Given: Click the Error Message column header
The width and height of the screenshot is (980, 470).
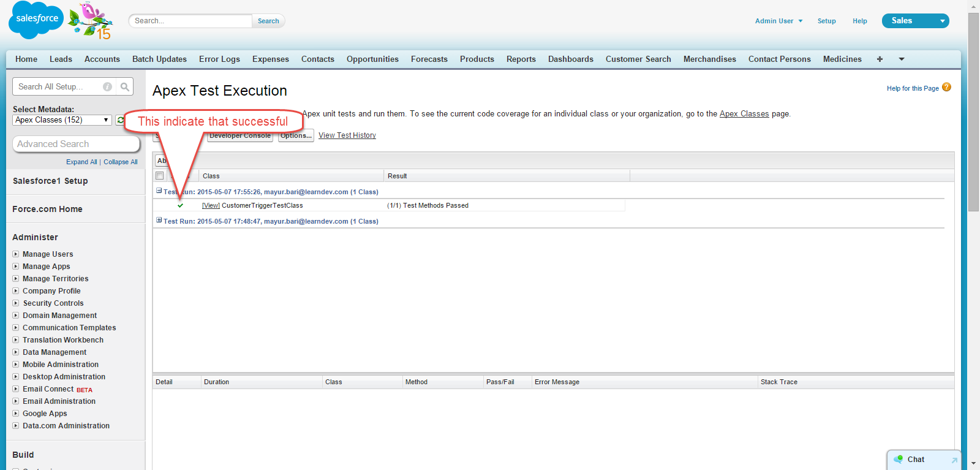Looking at the screenshot, I should click(x=645, y=382).
